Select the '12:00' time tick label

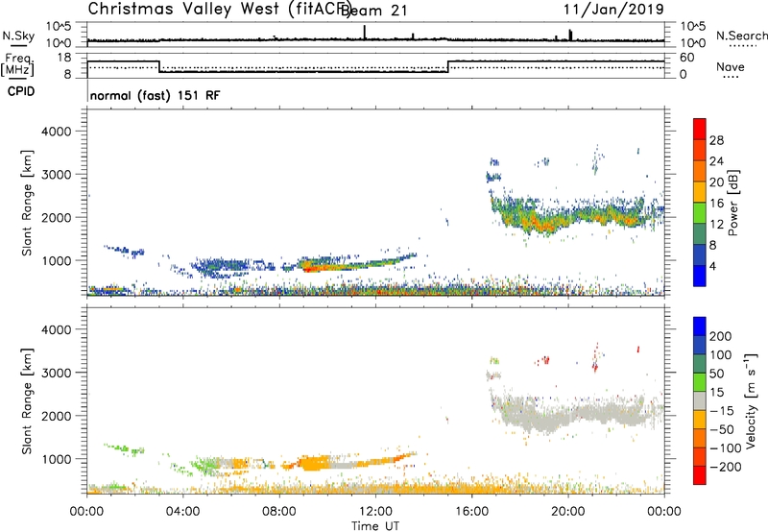tap(375, 512)
